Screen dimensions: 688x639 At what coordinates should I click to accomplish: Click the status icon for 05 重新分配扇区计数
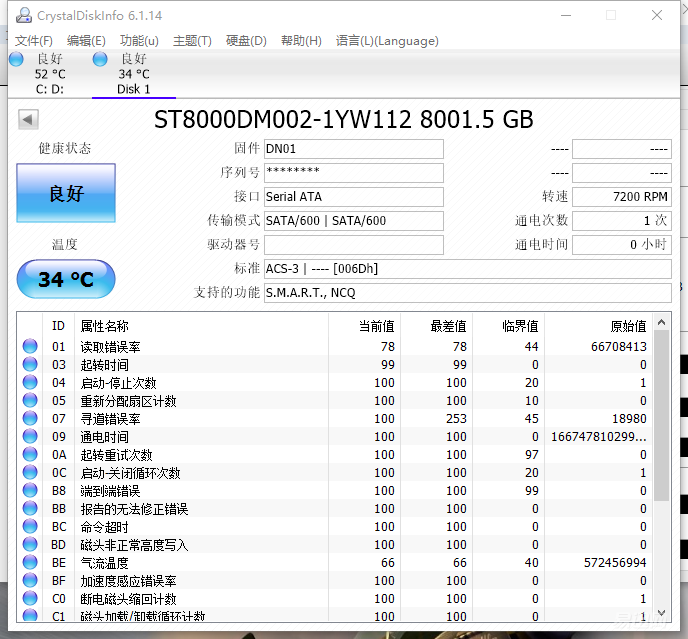coord(30,400)
